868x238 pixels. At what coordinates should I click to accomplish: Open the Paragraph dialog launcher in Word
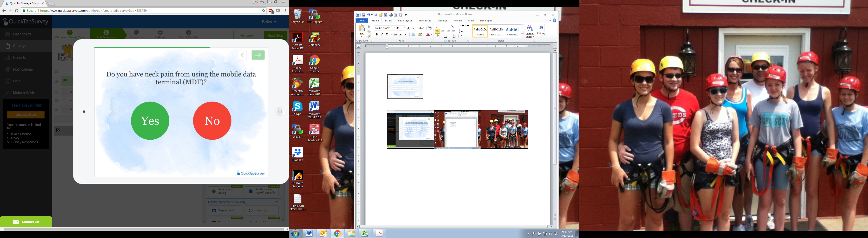(x=468, y=41)
